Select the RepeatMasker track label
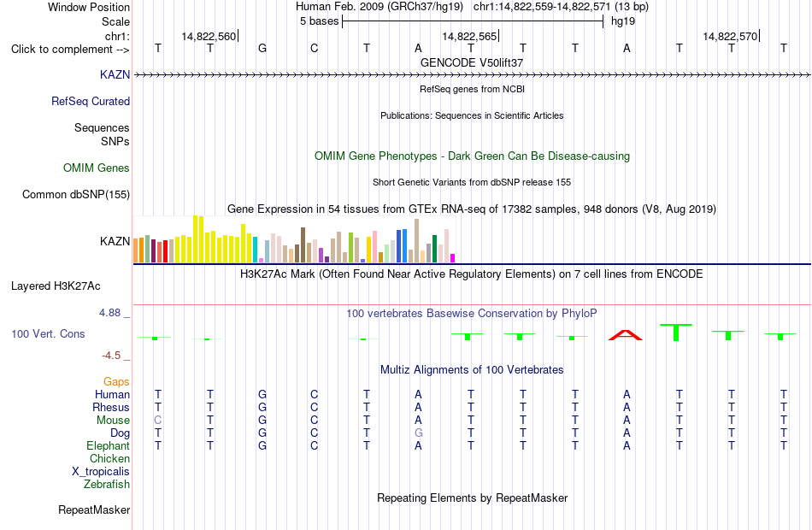This screenshot has height=530, width=812. [x=94, y=509]
